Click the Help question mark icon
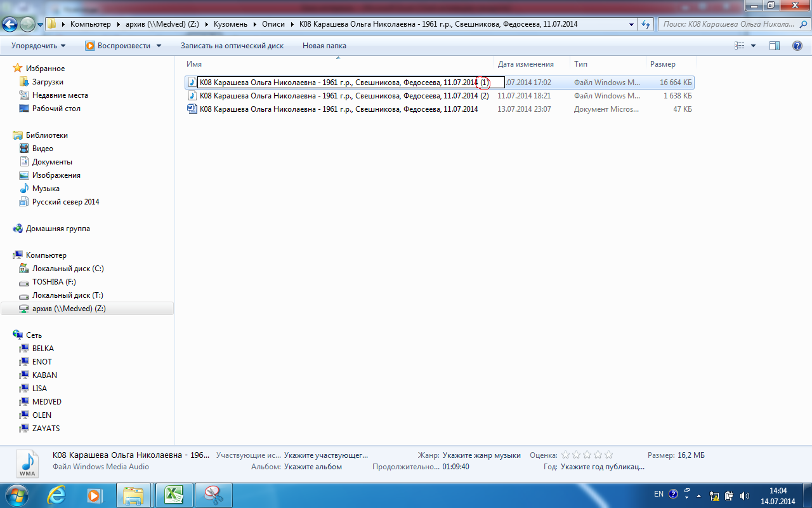Screen dimensions: 812x508 pyautogui.click(x=797, y=46)
